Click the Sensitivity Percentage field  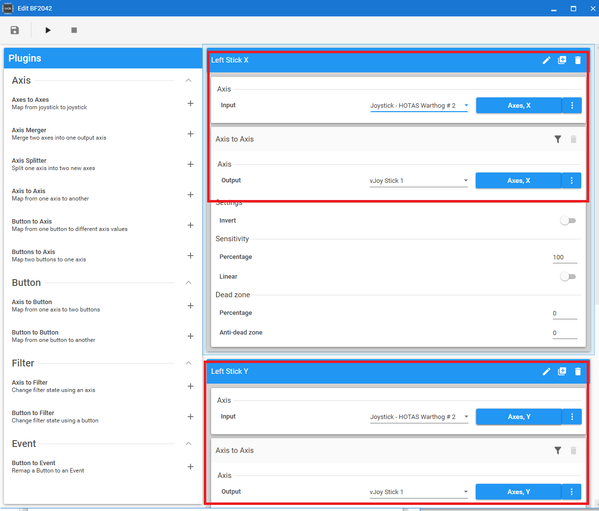coord(565,257)
